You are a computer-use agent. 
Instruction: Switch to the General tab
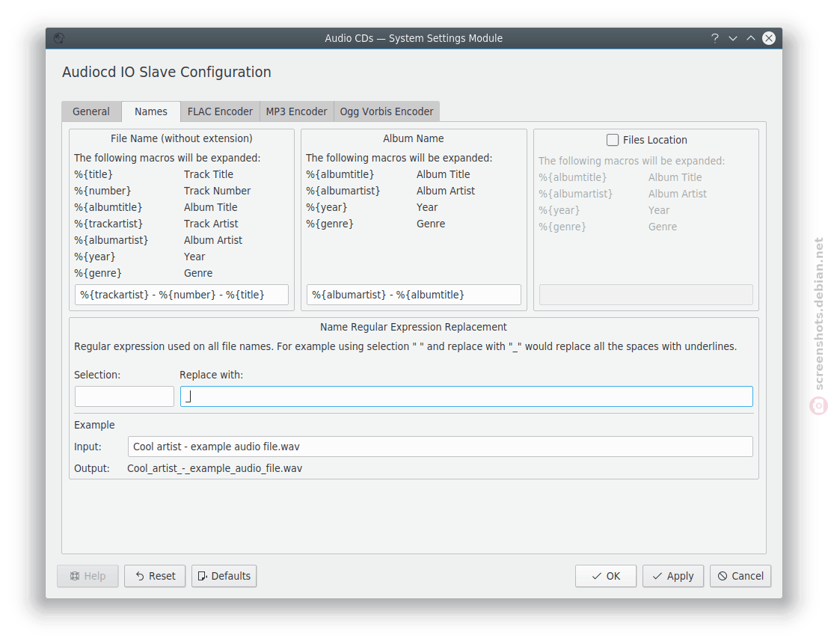(x=91, y=111)
